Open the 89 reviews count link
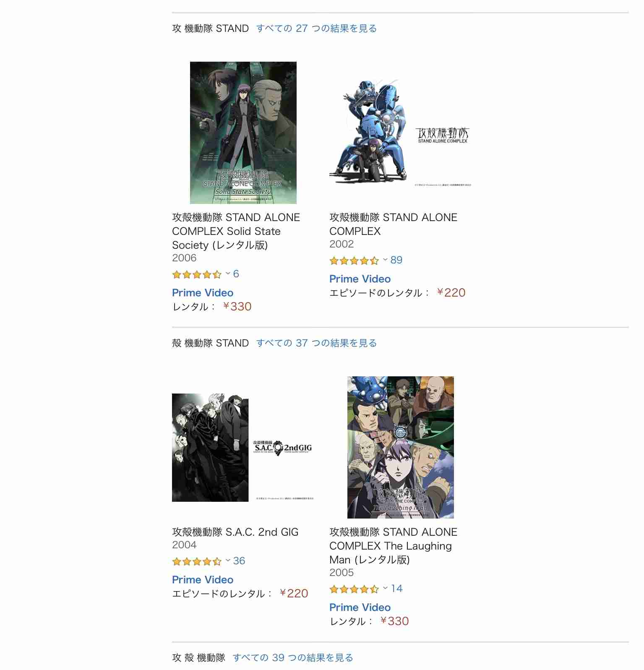 click(x=396, y=260)
